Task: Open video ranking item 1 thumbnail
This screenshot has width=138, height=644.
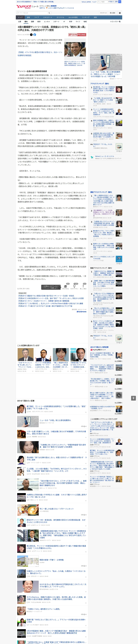Action: pyautogui.click(x=119, y=273)
